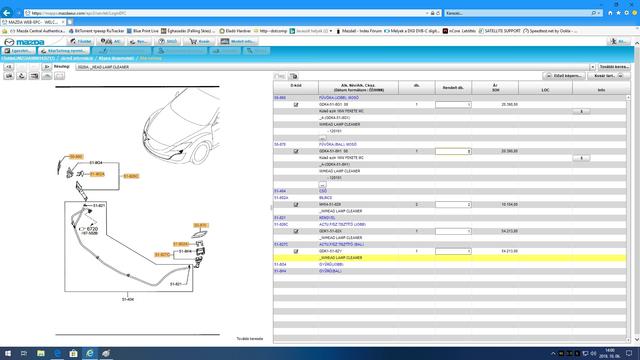Image resolution: width=640 pixels, height=360 pixels.
Task: Click the Windows Start button
Action: tap(8, 353)
